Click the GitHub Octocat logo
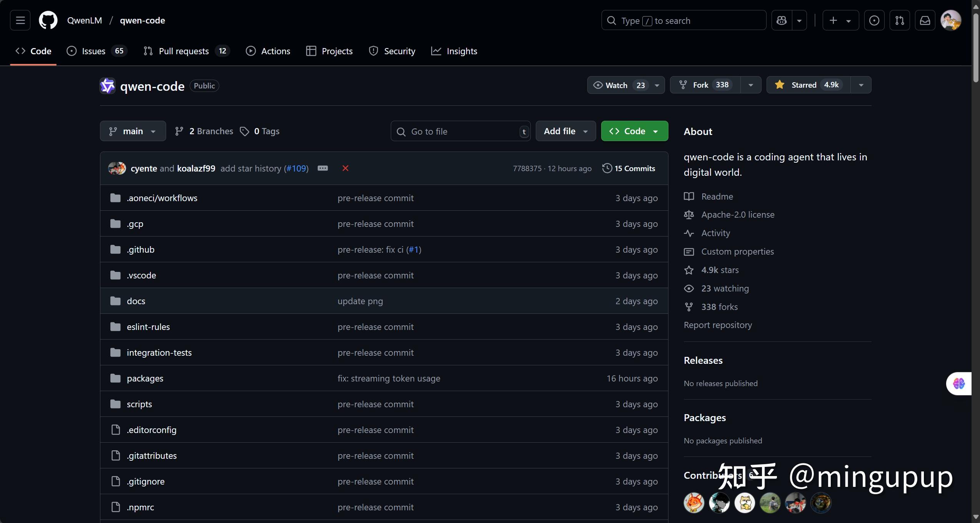This screenshot has width=980, height=523. (x=48, y=20)
